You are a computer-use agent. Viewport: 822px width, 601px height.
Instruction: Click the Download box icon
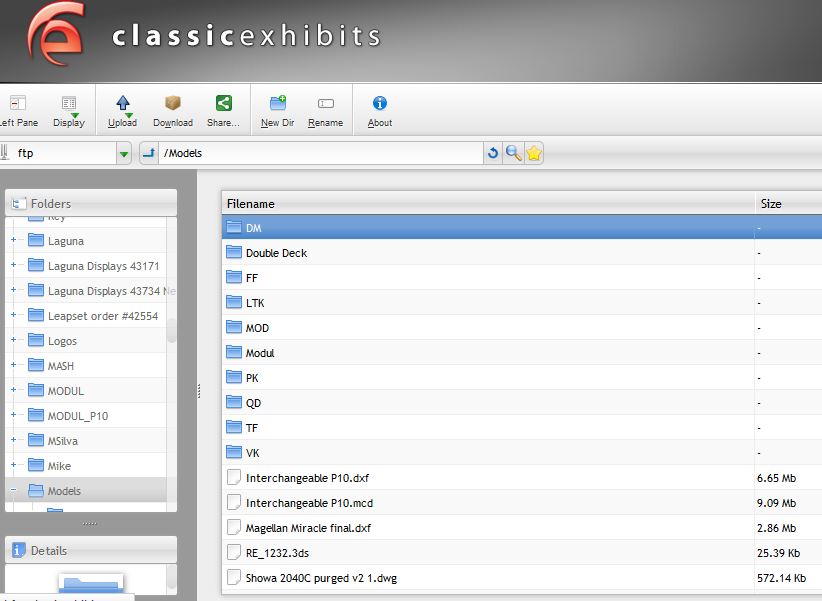tap(173, 104)
